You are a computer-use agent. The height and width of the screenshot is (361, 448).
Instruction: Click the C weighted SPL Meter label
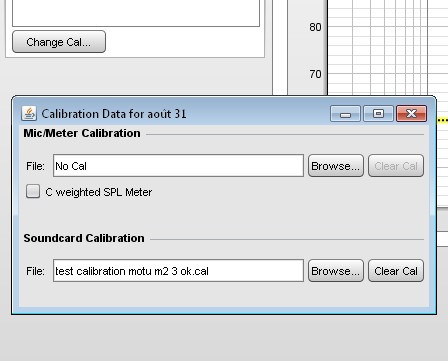[99, 192]
